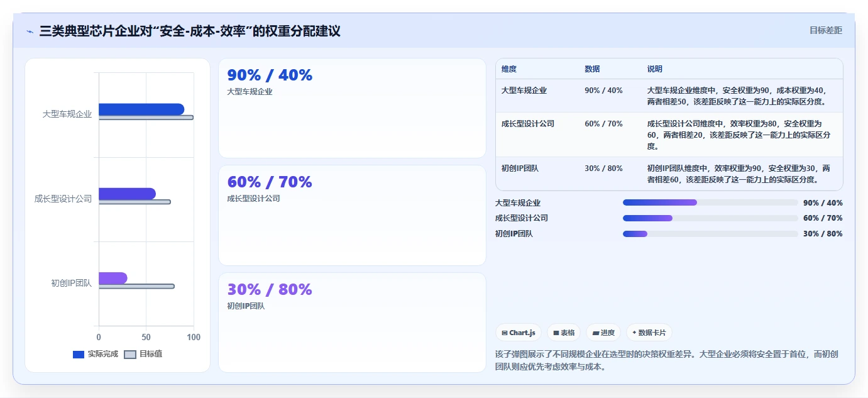Click the 50 tick on the chart axis
The height and width of the screenshot is (398, 868).
pyautogui.click(x=146, y=337)
